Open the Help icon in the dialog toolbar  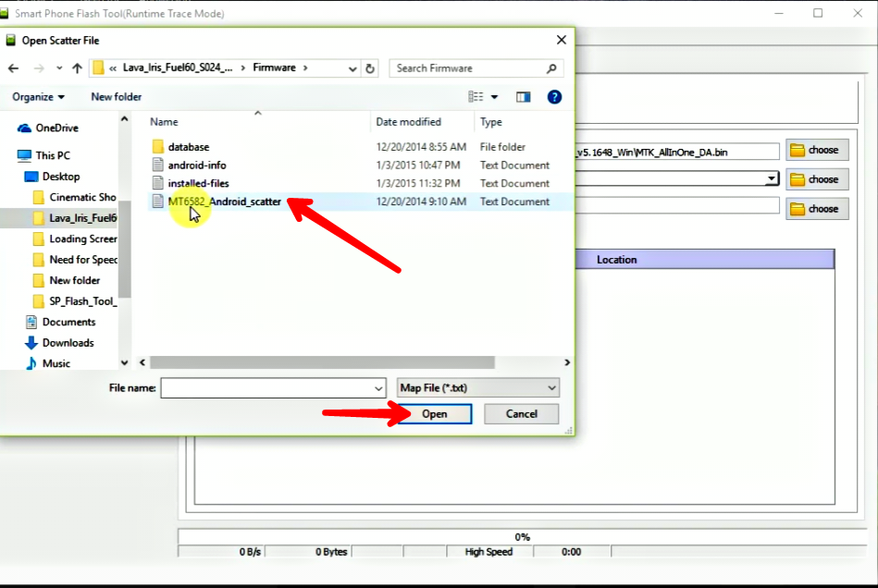[553, 96]
